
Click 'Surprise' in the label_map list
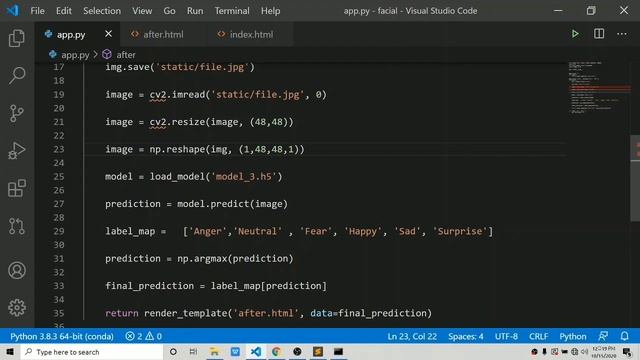tap(460, 231)
